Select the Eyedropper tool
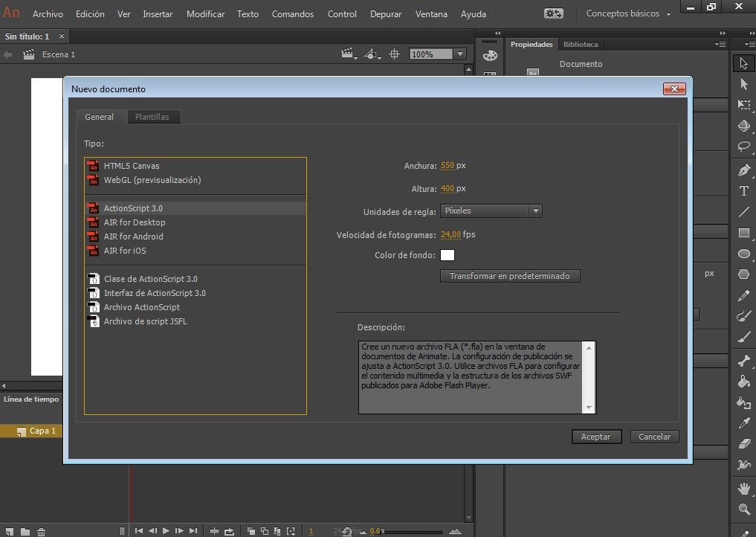This screenshot has width=756, height=537. point(743,423)
